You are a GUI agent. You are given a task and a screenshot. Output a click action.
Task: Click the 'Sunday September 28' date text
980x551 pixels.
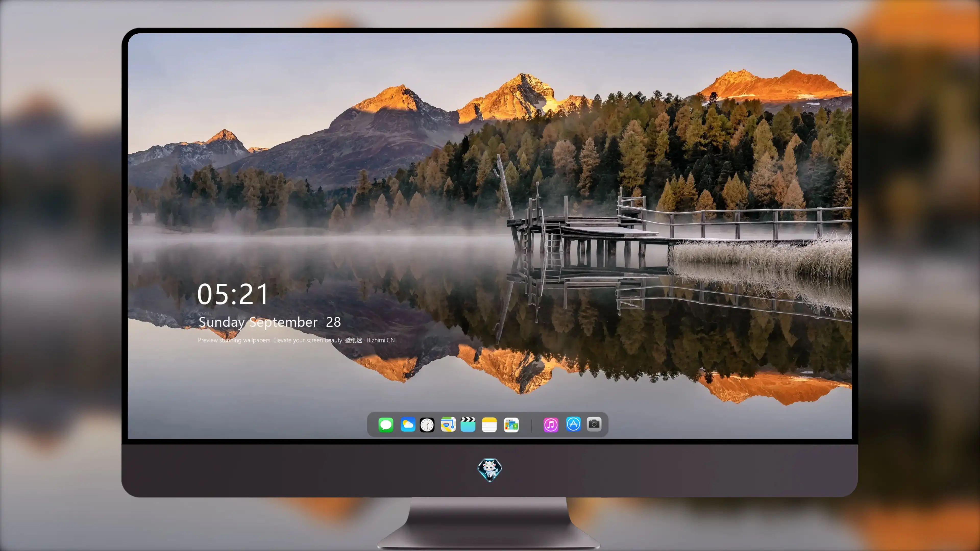pyautogui.click(x=270, y=322)
